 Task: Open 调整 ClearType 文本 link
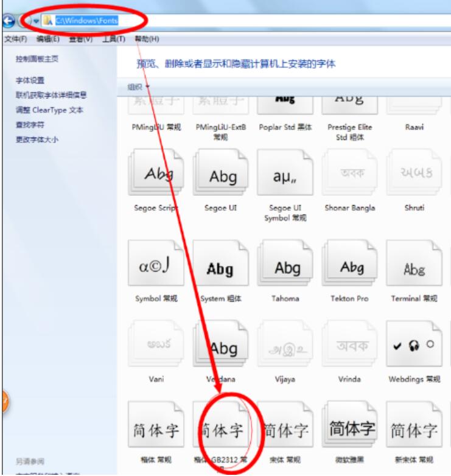click(x=49, y=110)
